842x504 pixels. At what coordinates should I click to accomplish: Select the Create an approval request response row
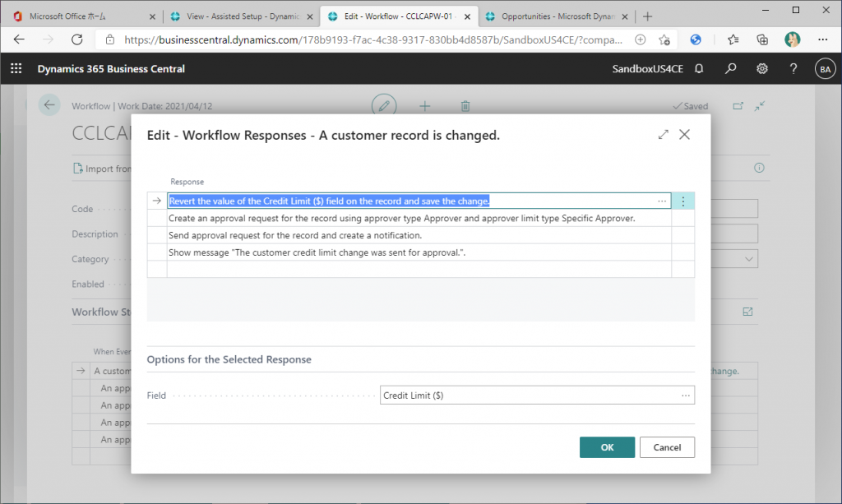tap(419, 219)
